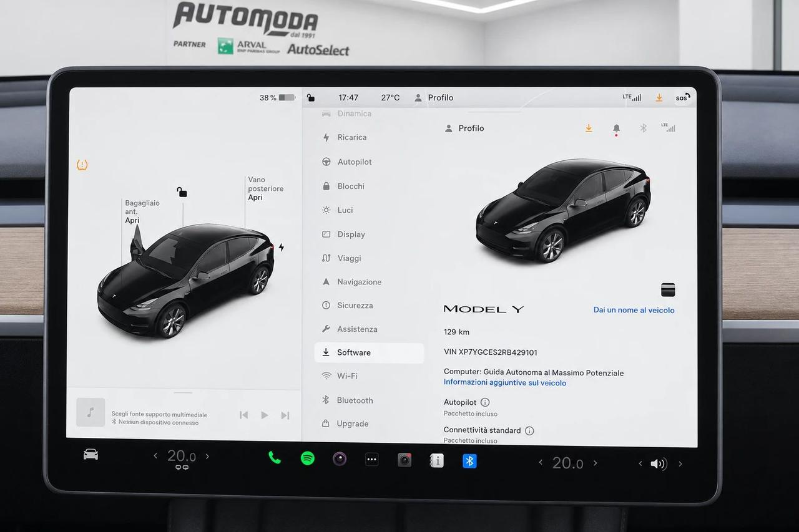Tap the Bluetooth icon beside the bell
Image resolution: width=799 pixels, height=532 pixels.
[643, 128]
